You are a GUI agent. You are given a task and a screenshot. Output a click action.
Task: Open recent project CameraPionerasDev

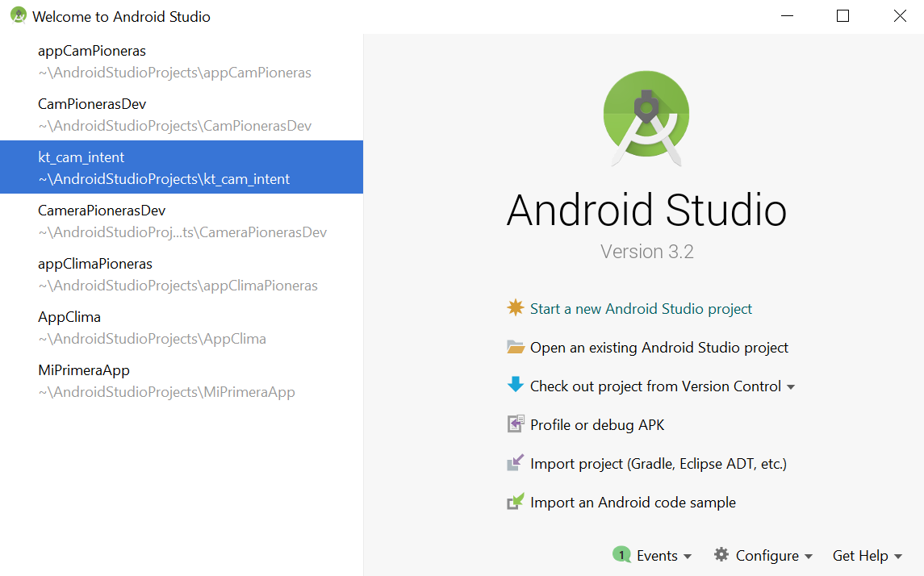pyautogui.click(x=182, y=220)
